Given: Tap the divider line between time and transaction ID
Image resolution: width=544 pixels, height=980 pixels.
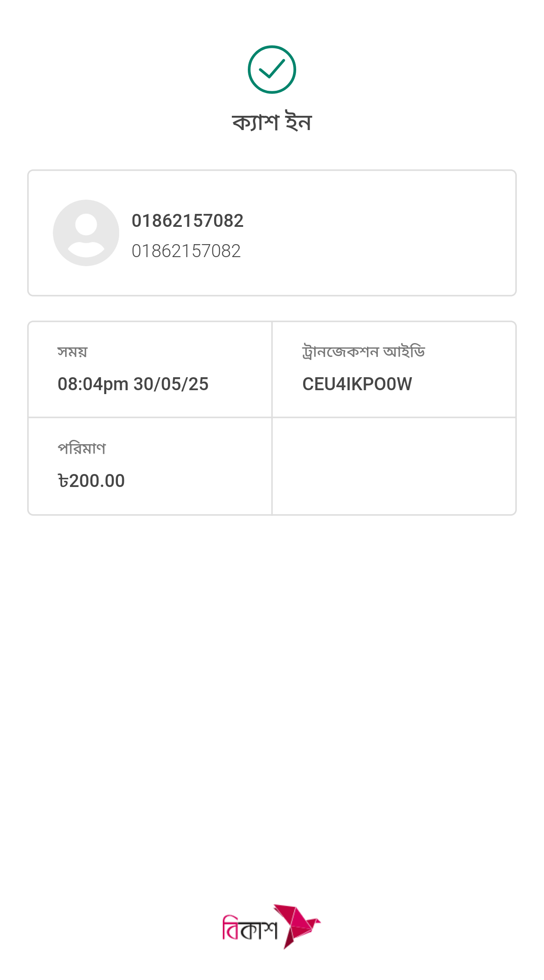Looking at the screenshot, I should click(x=272, y=369).
